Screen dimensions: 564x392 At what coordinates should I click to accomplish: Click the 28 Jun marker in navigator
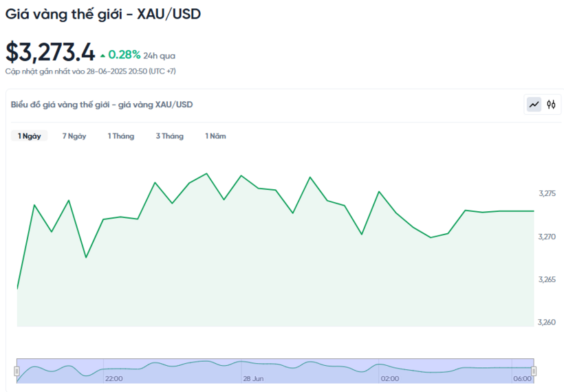[x=253, y=379]
